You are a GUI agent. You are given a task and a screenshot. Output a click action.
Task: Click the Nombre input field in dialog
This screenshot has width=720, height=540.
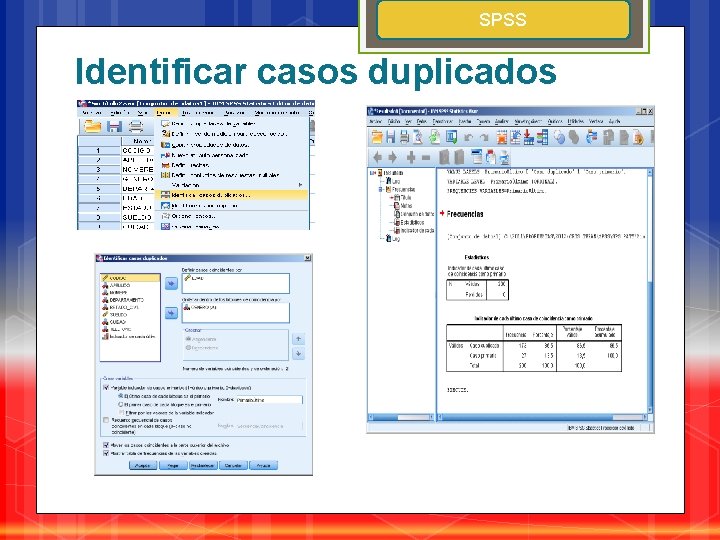coord(269,400)
